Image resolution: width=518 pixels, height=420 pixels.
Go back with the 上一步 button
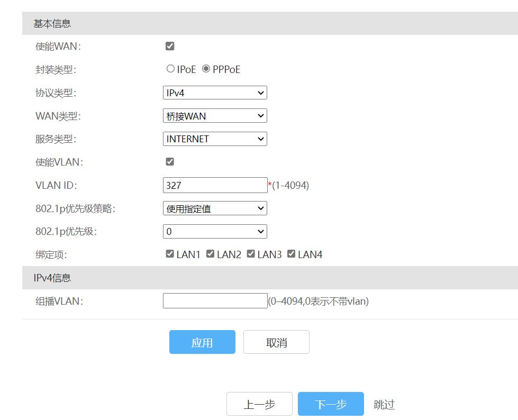[x=259, y=404]
